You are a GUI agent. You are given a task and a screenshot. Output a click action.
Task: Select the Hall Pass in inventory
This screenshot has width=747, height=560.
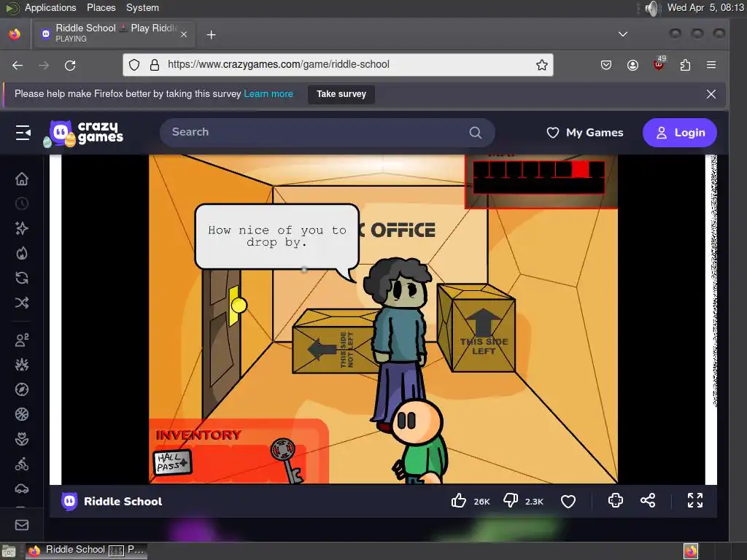coord(172,462)
